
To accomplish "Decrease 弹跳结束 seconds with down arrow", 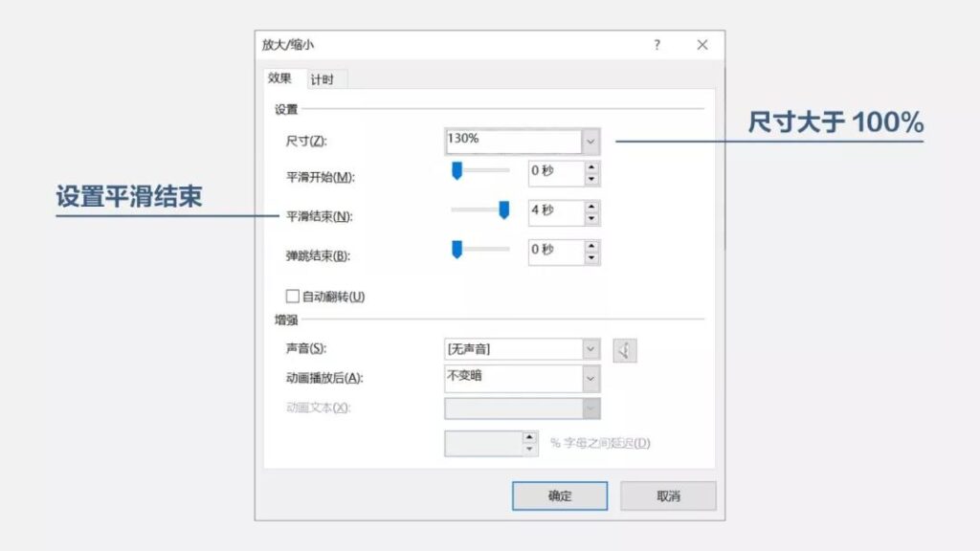I will [x=591, y=258].
